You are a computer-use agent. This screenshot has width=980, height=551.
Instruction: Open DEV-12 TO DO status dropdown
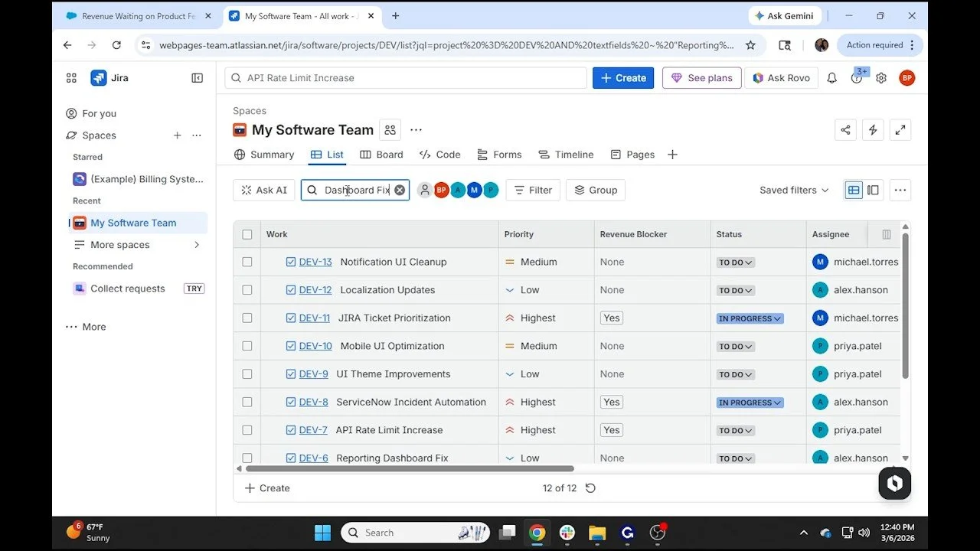736,291
